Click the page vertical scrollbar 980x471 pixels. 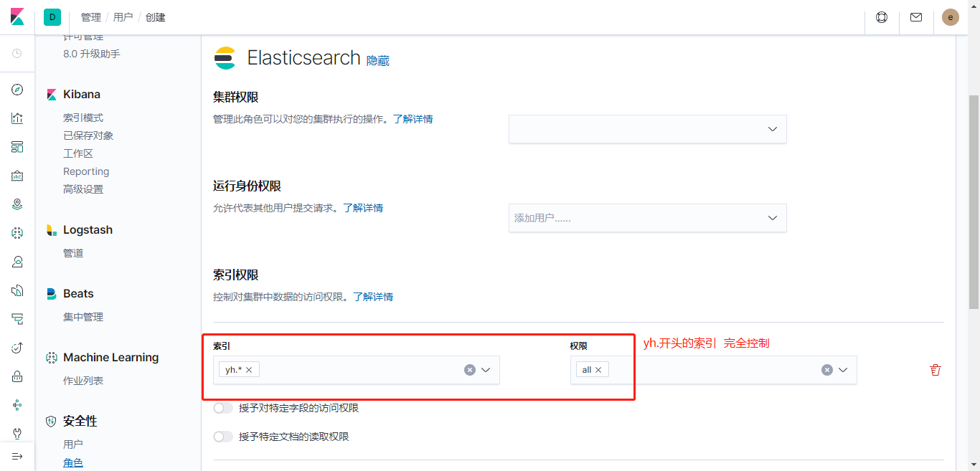(x=974, y=201)
